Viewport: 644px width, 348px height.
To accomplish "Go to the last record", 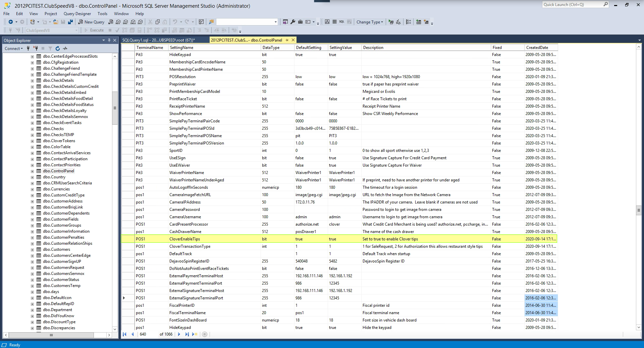I will coord(187,334).
